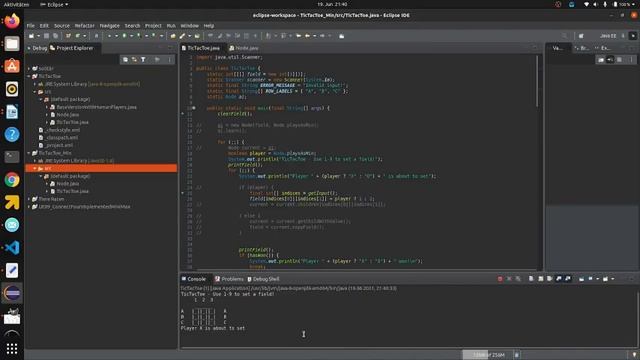Open the File menu

pyautogui.click(x=31, y=25)
